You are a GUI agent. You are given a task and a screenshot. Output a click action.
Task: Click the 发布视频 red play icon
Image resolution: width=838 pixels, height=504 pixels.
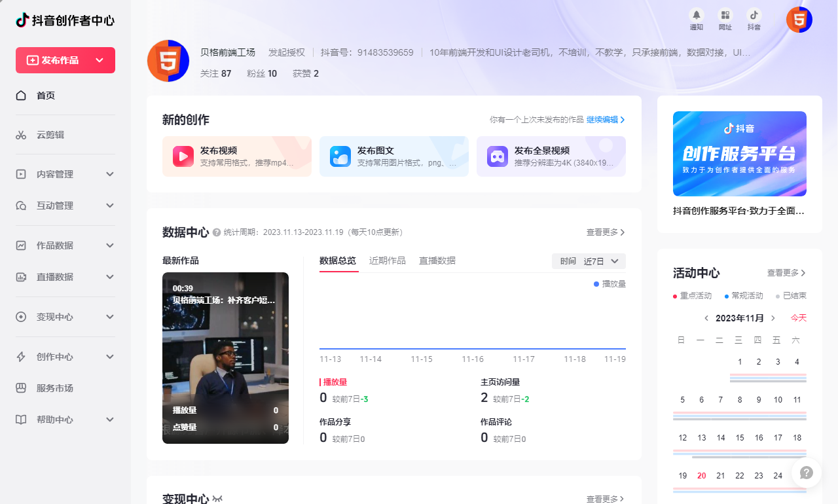coord(183,156)
